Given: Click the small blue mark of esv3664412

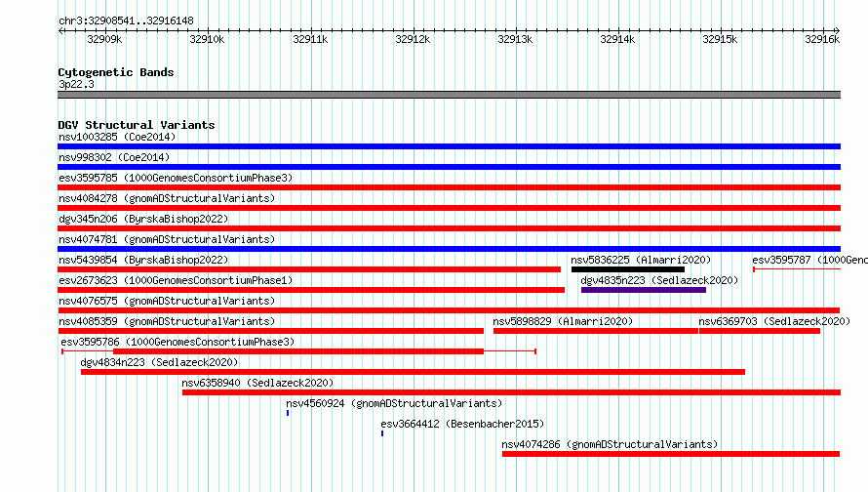Looking at the screenshot, I should [x=382, y=433].
